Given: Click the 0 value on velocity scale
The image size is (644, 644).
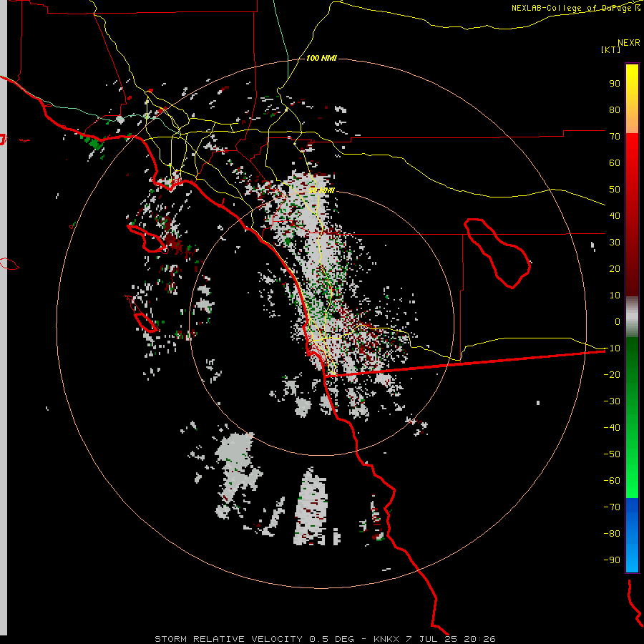Looking at the screenshot, I should point(618,321).
